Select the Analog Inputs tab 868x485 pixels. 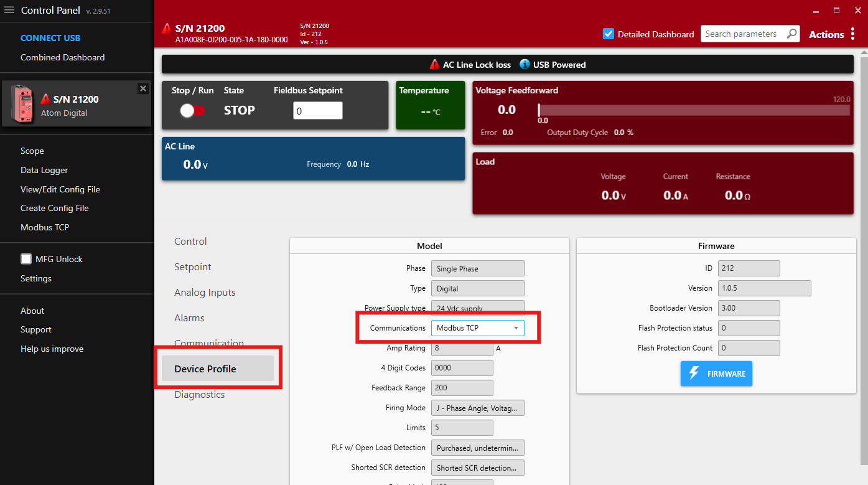205,293
